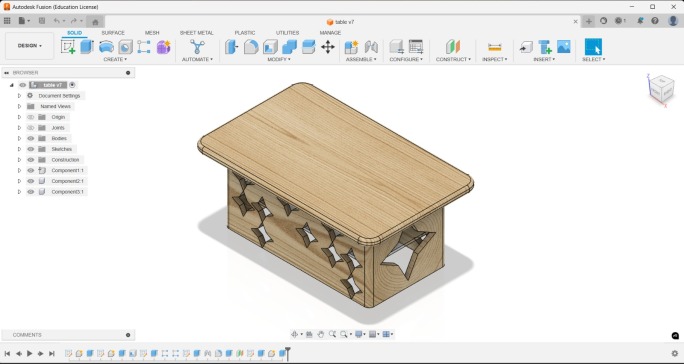Open the Design workspace dropdown
Viewport: 684px width, 364px height.
(x=30, y=46)
